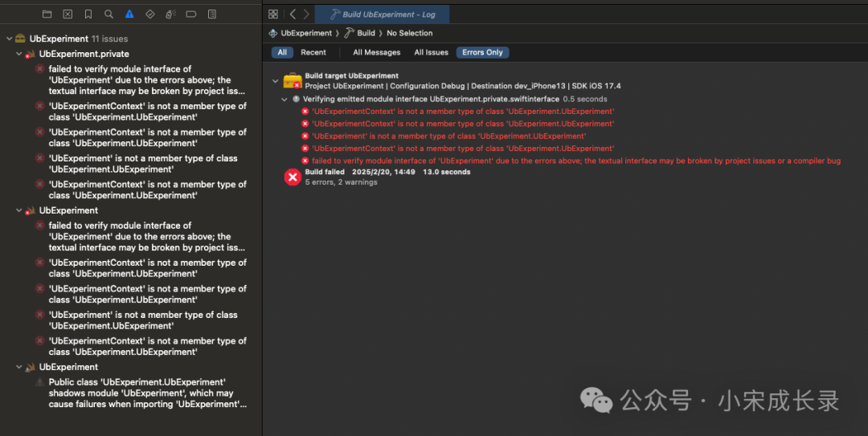Collapse the UbExperiment 11 issues group
The width and height of the screenshot is (868, 436).
pyautogui.click(x=9, y=39)
